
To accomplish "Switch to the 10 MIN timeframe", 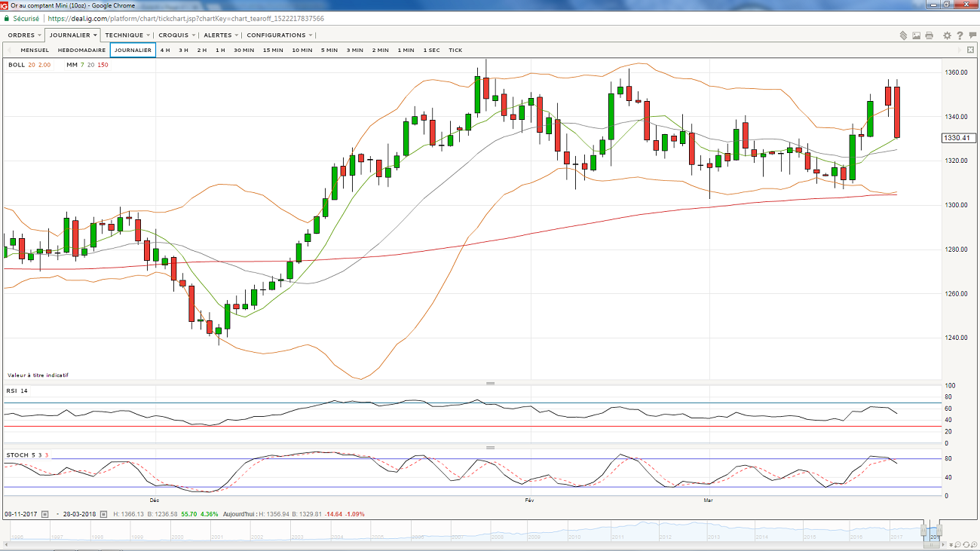I will click(302, 51).
